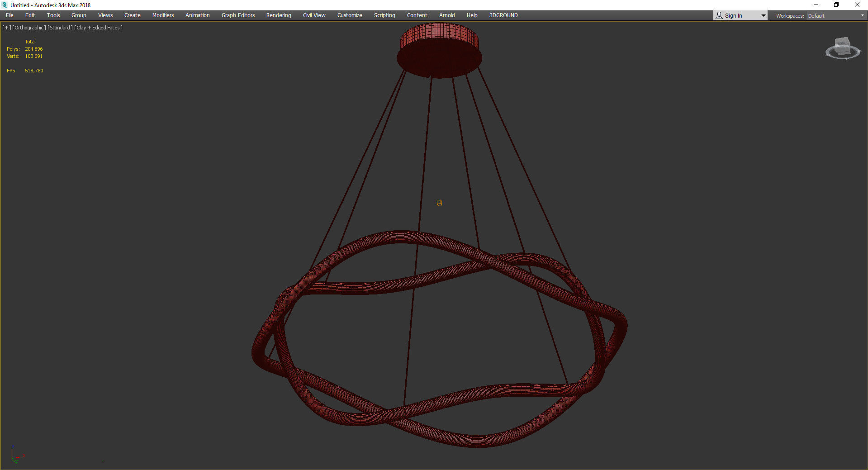The height and width of the screenshot is (470, 868).
Task: Expand the Sign In dropdown arrow
Action: (763, 16)
